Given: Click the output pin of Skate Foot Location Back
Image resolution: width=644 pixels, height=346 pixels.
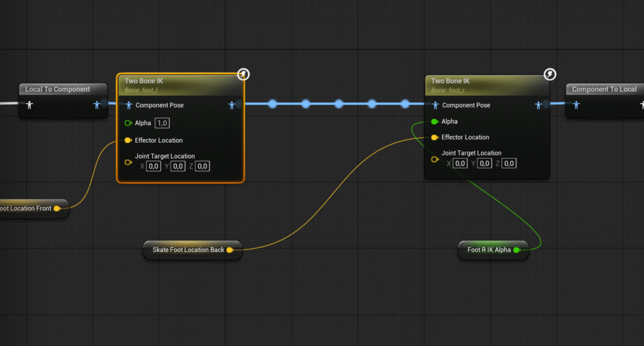Looking at the screenshot, I should (x=230, y=250).
